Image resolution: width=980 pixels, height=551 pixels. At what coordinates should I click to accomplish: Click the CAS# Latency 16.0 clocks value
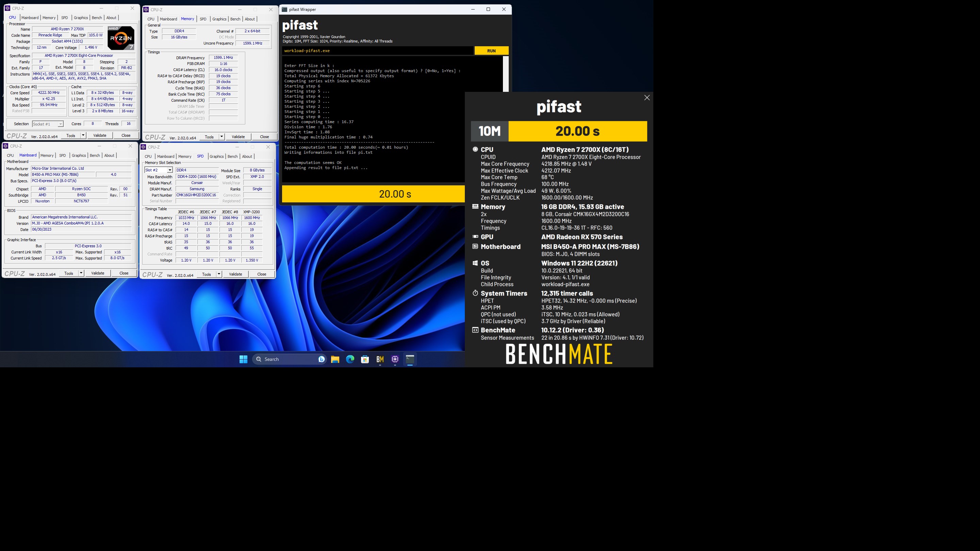(223, 70)
